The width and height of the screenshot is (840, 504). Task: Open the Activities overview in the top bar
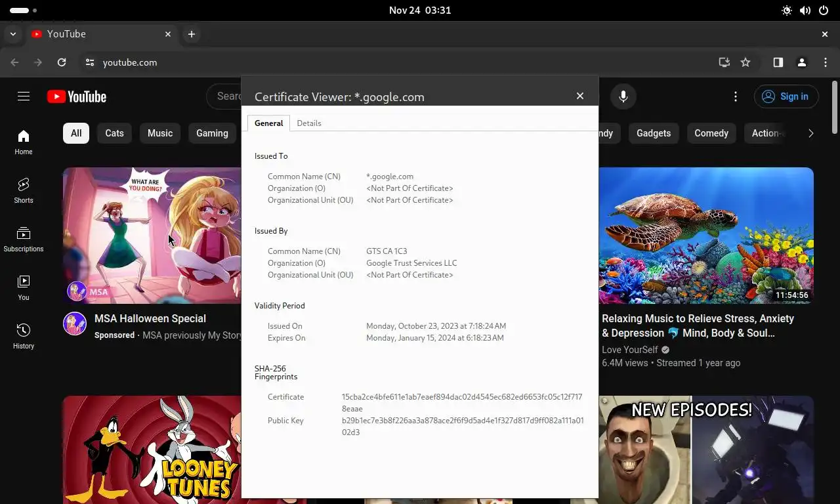click(x=24, y=10)
